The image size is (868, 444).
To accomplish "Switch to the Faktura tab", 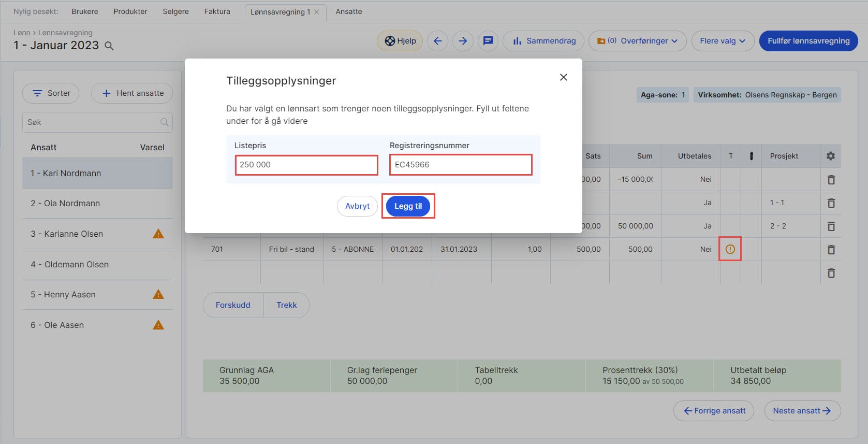I will (x=217, y=11).
